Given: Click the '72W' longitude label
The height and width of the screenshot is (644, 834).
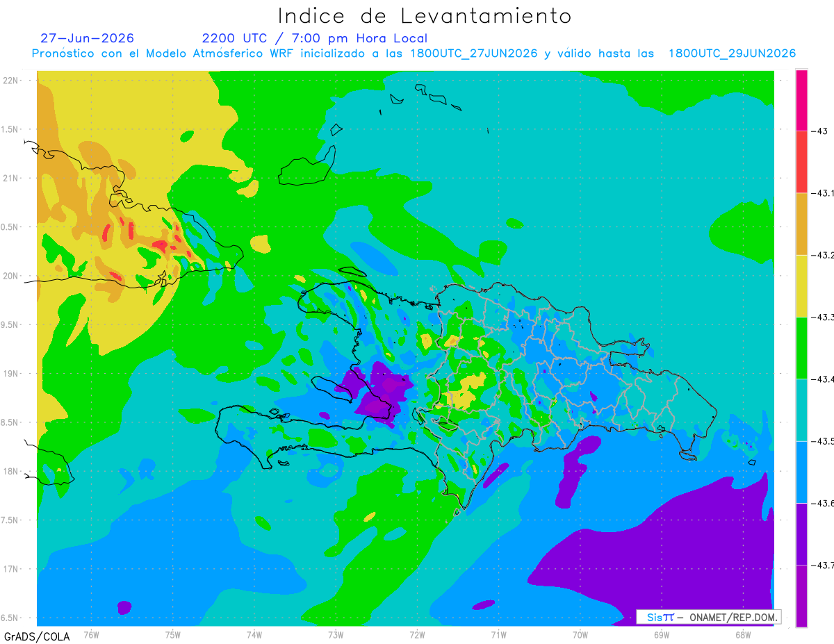Looking at the screenshot, I should click(x=417, y=635).
